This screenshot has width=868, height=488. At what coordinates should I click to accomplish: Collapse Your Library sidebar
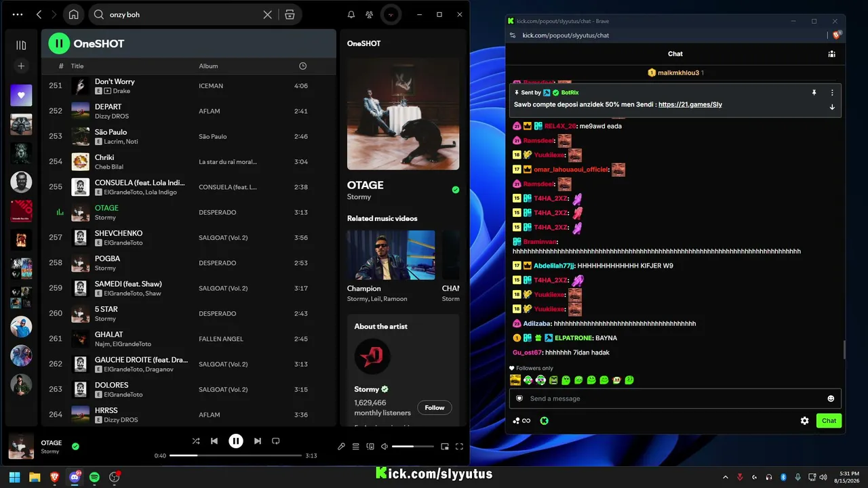click(x=21, y=45)
